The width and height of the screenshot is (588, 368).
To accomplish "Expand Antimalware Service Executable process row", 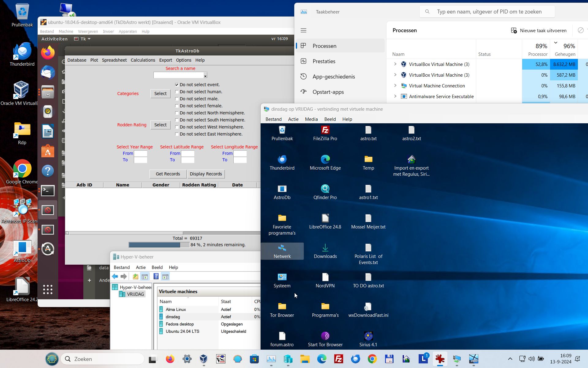I will pos(395,96).
